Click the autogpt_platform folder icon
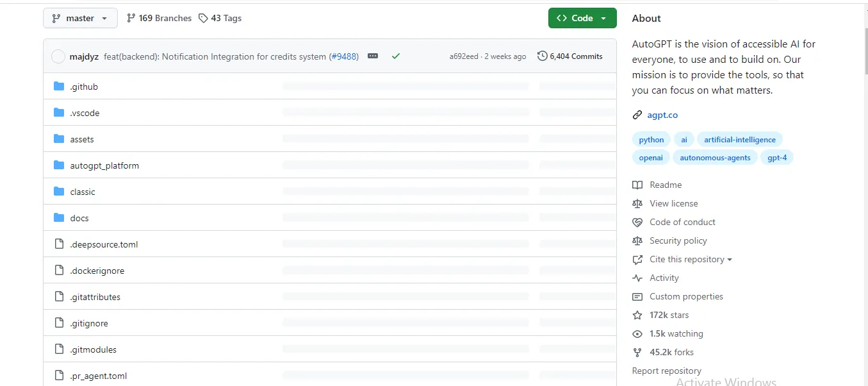The width and height of the screenshot is (868, 386). (x=59, y=165)
